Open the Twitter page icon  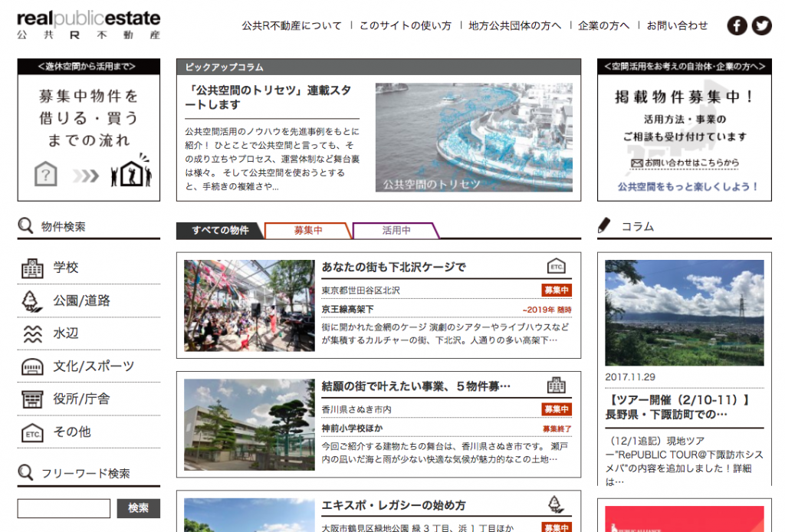coord(761,25)
